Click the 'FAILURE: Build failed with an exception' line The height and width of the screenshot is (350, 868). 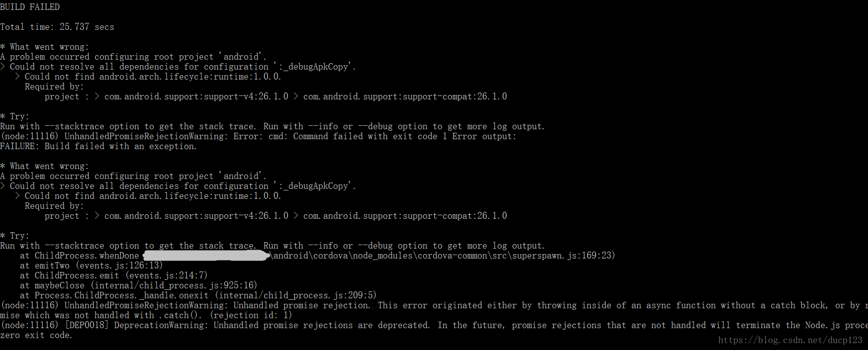(98, 146)
